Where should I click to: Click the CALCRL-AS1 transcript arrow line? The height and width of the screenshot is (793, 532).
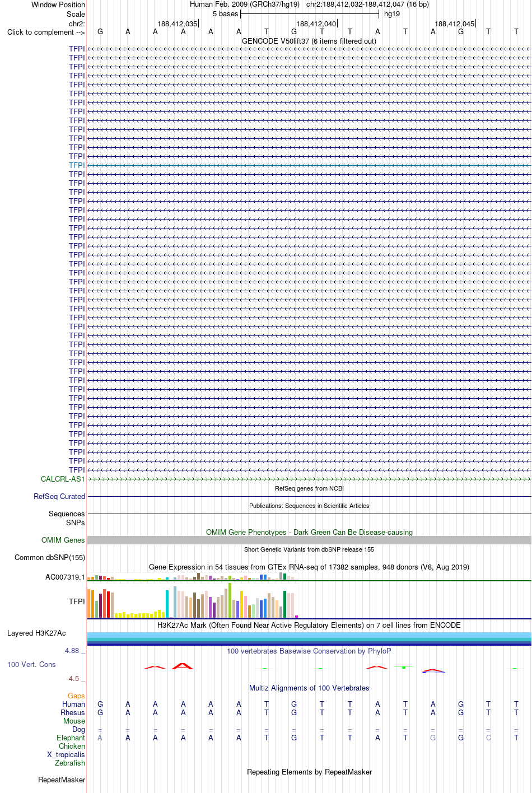click(x=309, y=479)
